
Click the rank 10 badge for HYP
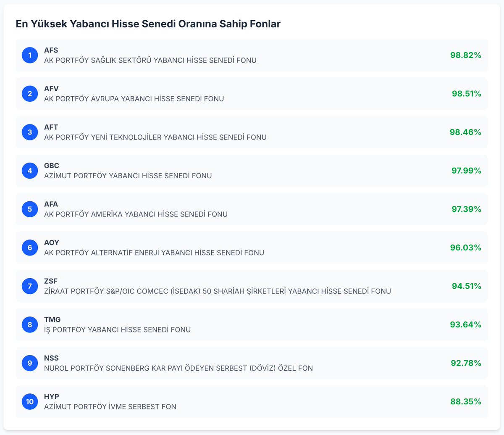pos(30,401)
